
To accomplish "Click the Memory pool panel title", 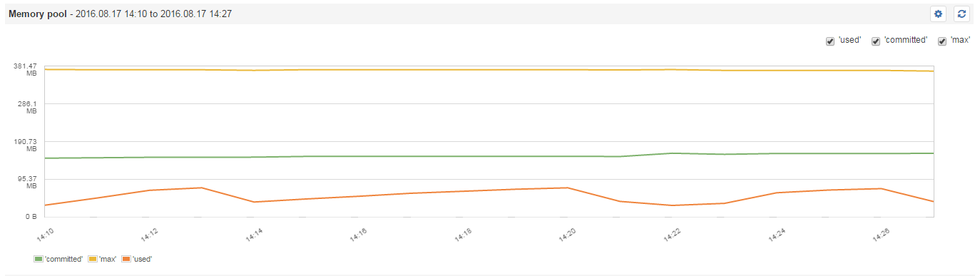I will (x=37, y=14).
